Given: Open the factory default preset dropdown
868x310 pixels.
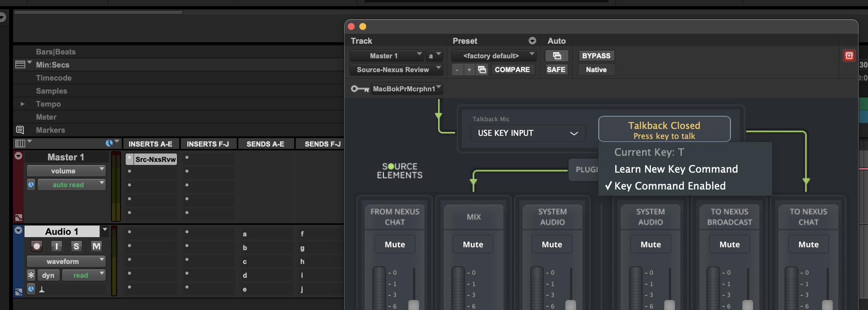Looking at the screenshot, I should [494, 56].
